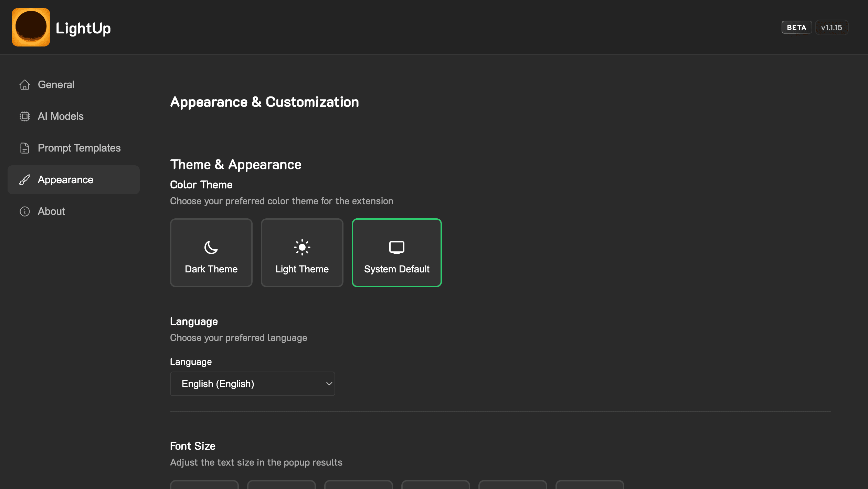Image resolution: width=868 pixels, height=489 pixels.
Task: Select the Dark Theme option
Action: point(211,252)
